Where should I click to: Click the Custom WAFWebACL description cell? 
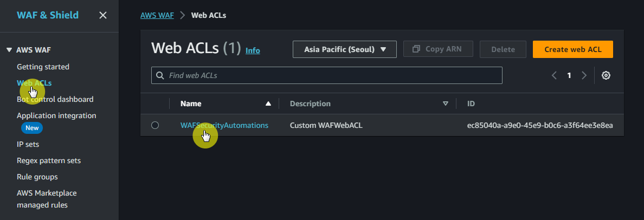[x=326, y=125]
